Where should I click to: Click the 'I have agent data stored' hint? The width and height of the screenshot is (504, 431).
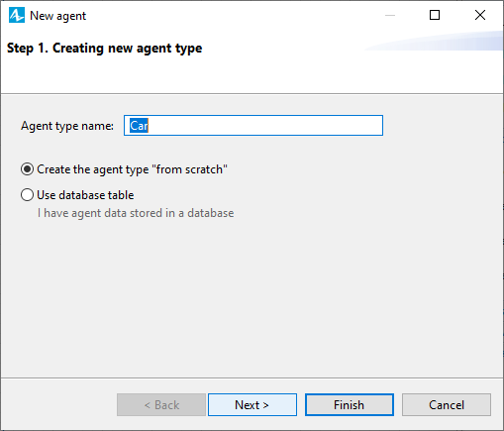136,213
